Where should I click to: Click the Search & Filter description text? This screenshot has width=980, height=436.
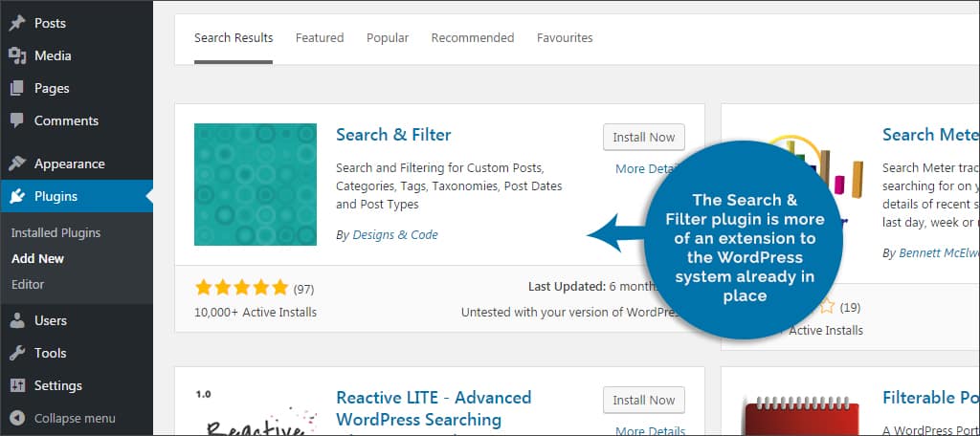point(449,186)
